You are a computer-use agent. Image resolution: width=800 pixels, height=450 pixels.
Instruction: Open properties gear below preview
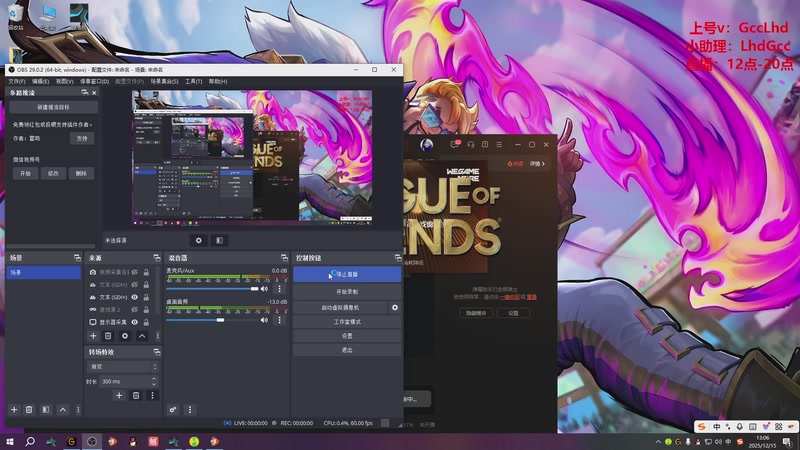[x=198, y=240]
